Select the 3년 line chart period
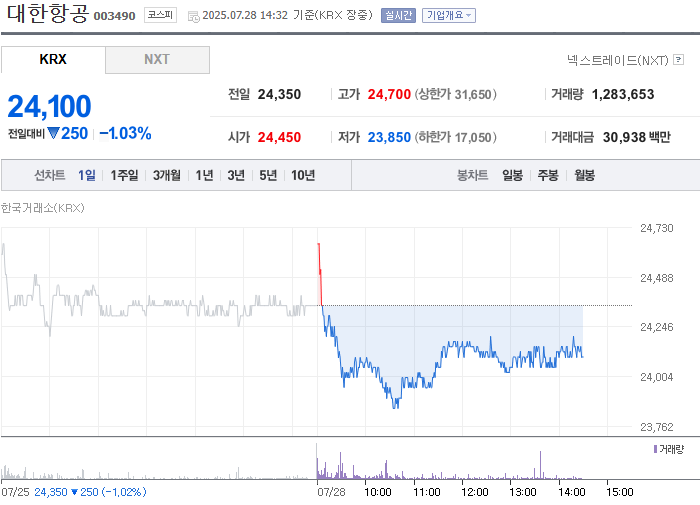This screenshot has height=505, width=700. [236, 175]
